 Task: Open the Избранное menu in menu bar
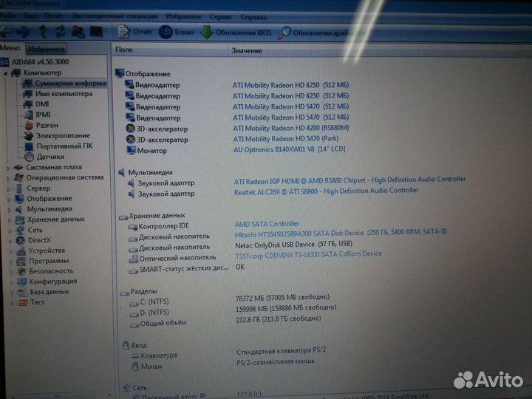(x=183, y=16)
